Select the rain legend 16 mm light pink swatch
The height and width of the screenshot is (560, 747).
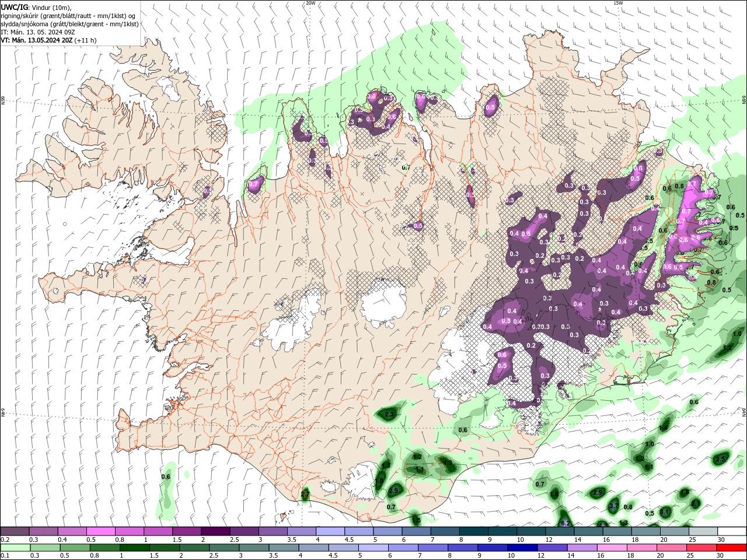tap(612, 548)
